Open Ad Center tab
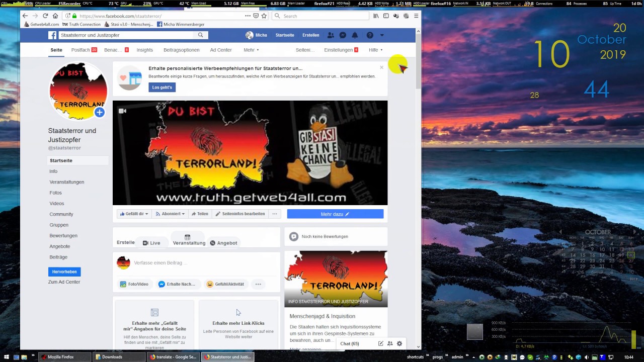 click(221, 50)
